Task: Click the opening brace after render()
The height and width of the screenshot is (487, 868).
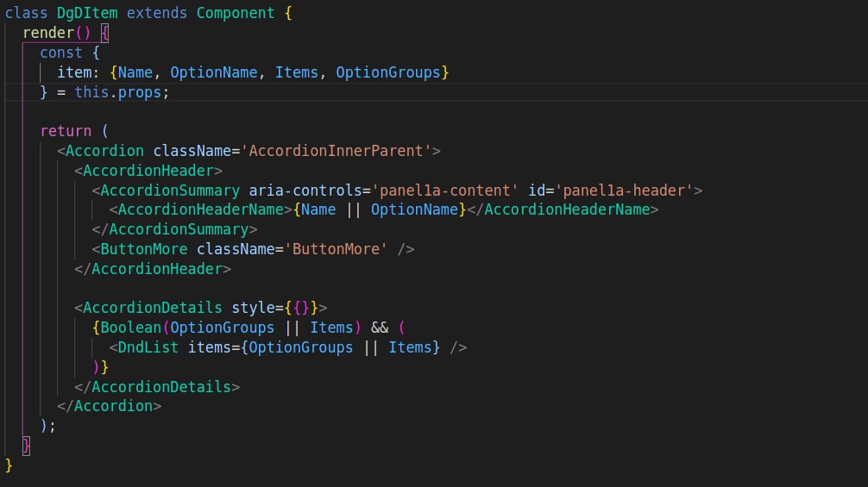Action: [x=104, y=33]
